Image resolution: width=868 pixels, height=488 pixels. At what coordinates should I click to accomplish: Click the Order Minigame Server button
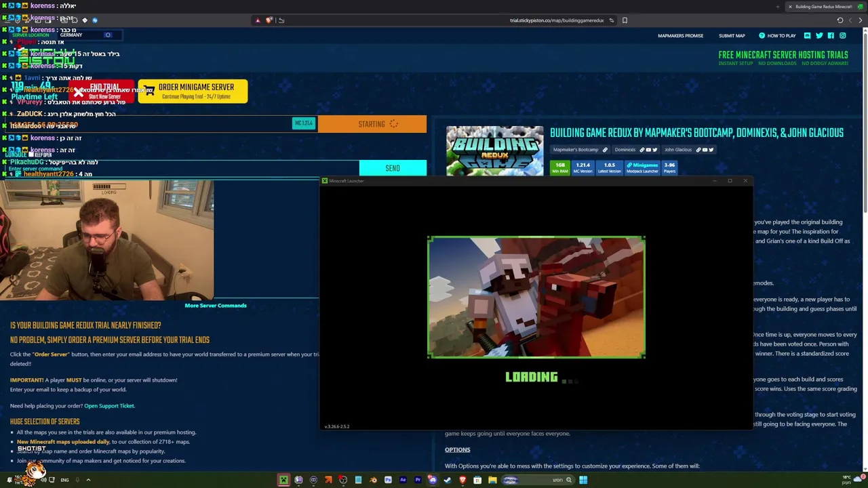coord(193,91)
